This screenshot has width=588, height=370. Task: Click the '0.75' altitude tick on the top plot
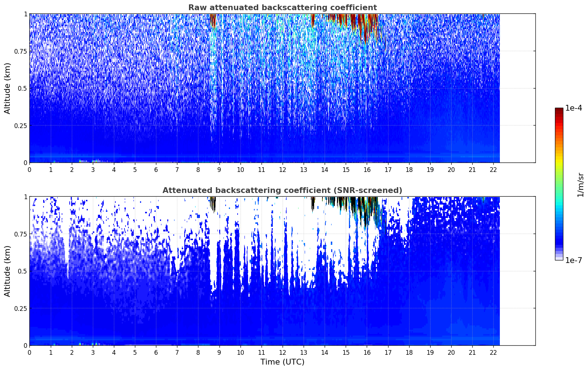pos(21,51)
